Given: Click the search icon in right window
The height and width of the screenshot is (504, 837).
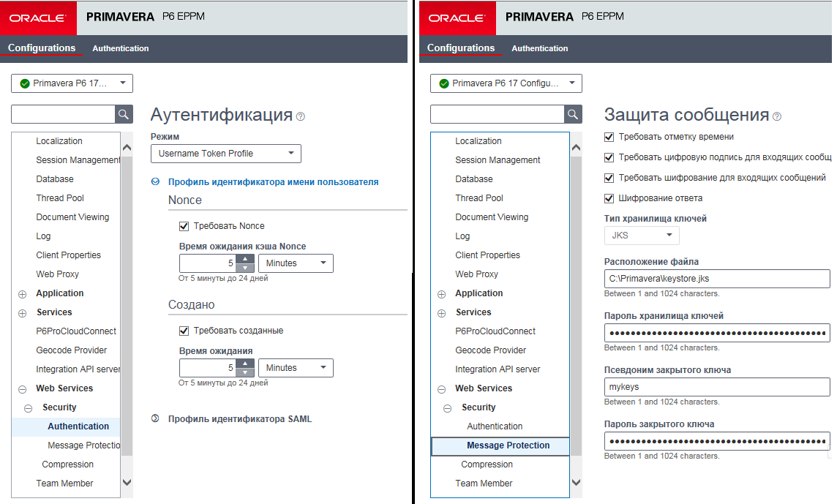Looking at the screenshot, I should coord(573,114).
